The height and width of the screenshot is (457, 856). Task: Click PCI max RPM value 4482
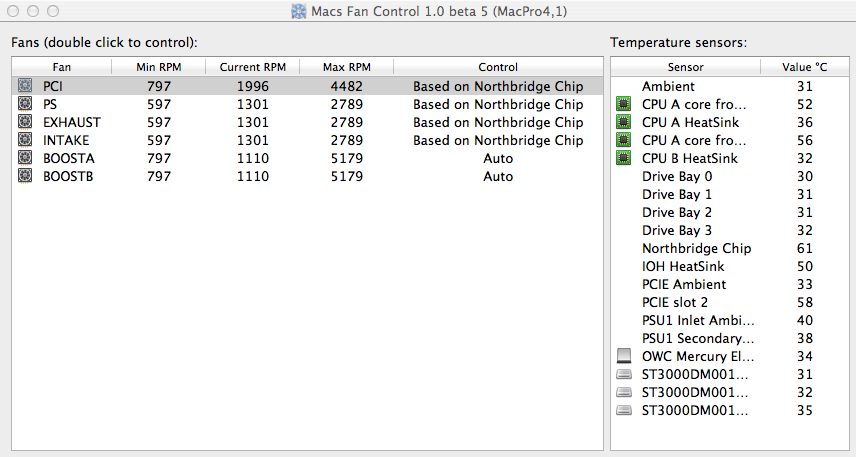pos(347,86)
